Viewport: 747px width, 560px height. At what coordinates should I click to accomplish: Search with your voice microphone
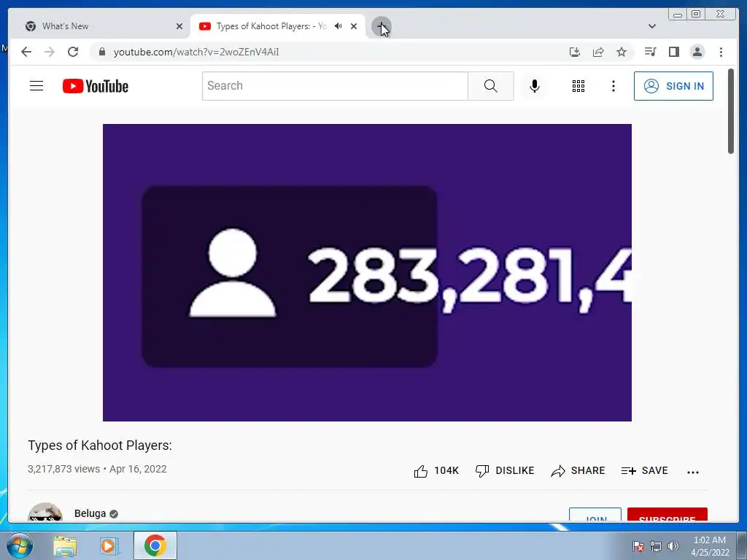tap(535, 86)
